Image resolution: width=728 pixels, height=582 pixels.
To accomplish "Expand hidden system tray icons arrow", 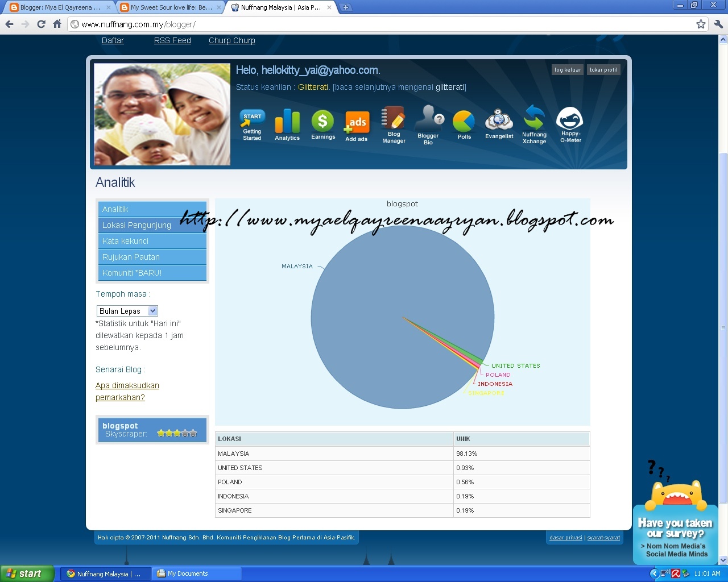I will coord(654,573).
